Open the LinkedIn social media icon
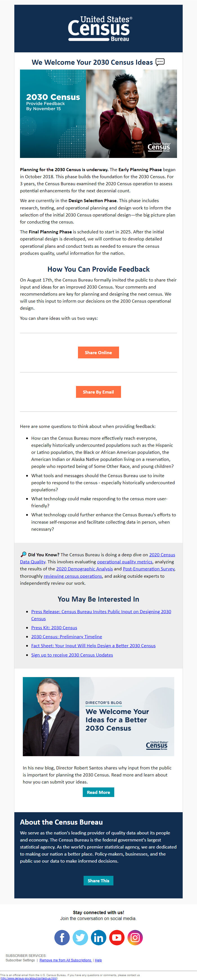Screen dimensions: 197x980 (98, 937)
